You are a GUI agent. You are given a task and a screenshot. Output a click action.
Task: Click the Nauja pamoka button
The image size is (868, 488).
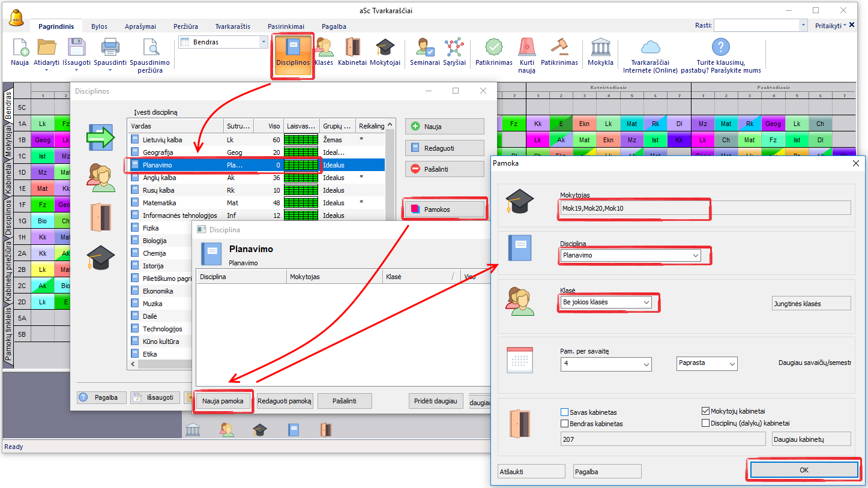click(223, 402)
